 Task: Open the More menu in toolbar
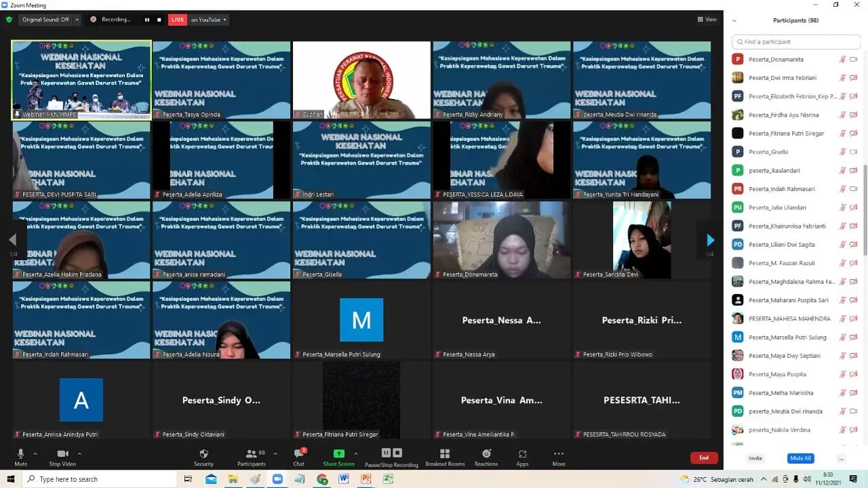tap(558, 454)
